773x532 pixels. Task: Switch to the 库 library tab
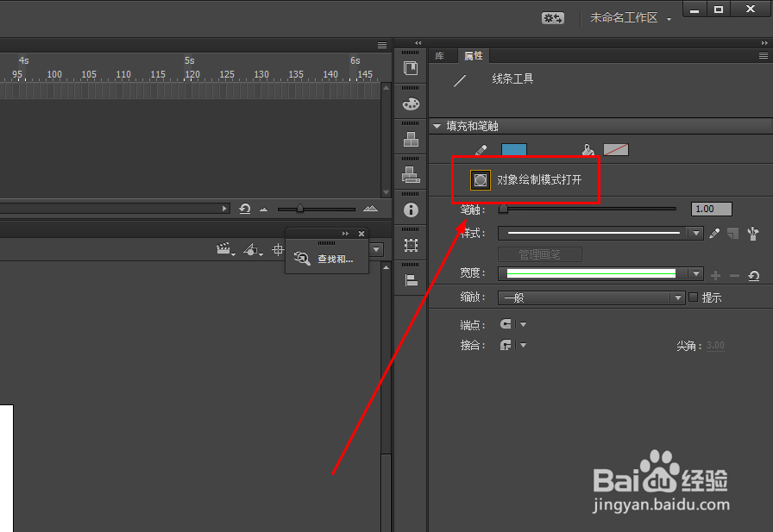coord(439,56)
